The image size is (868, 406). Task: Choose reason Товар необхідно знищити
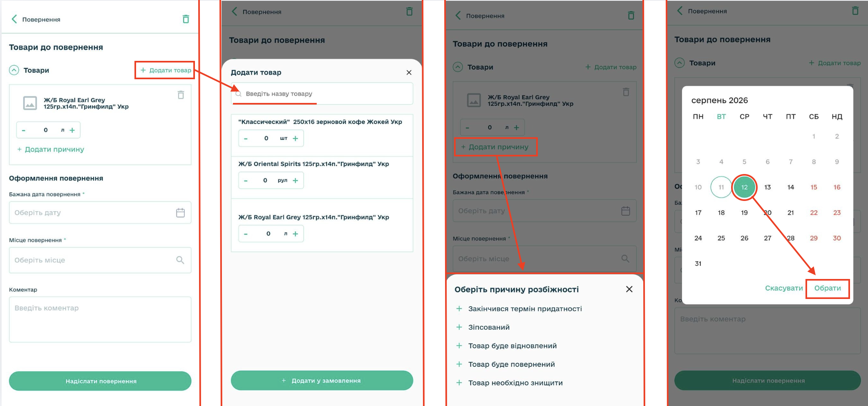click(510, 383)
